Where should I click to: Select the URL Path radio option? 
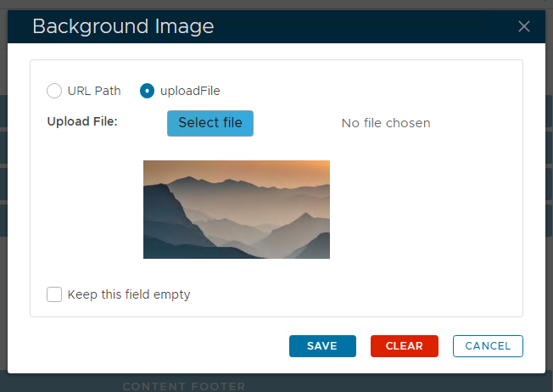point(54,91)
